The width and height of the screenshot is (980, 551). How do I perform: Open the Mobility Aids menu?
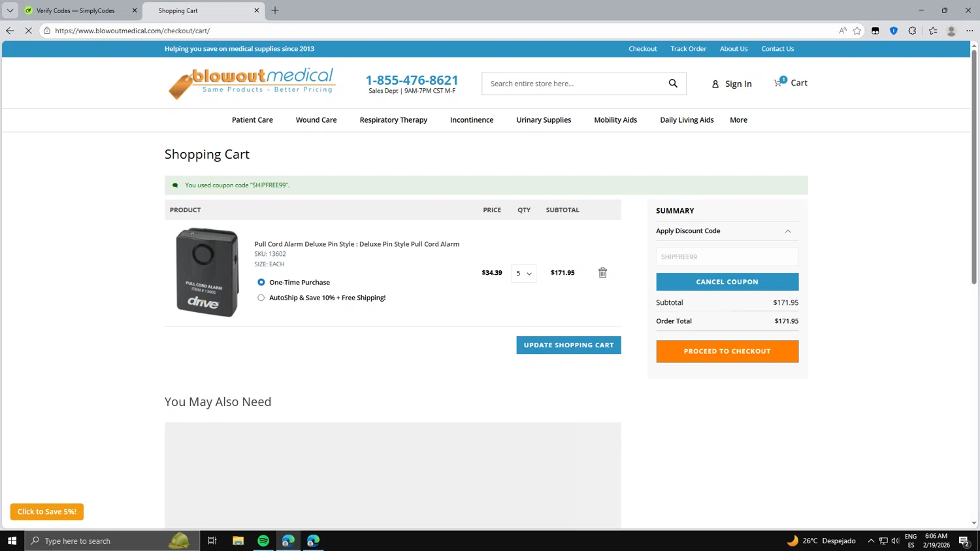pos(615,120)
